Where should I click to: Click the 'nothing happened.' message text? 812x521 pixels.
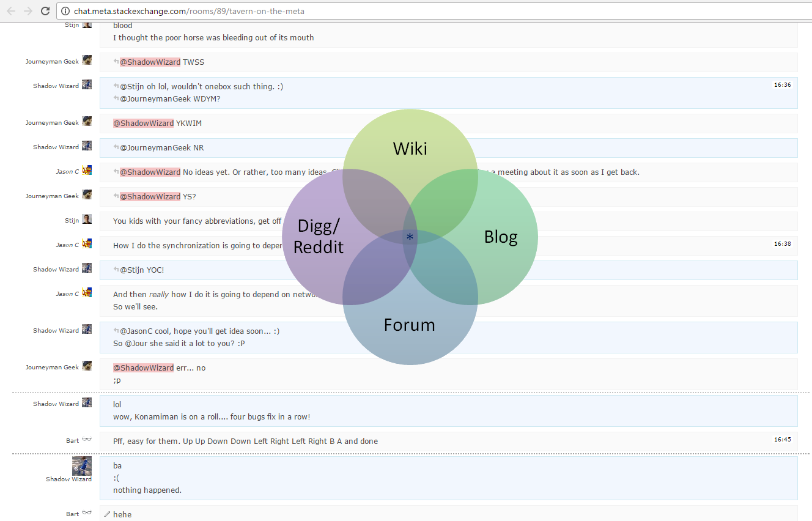click(147, 490)
